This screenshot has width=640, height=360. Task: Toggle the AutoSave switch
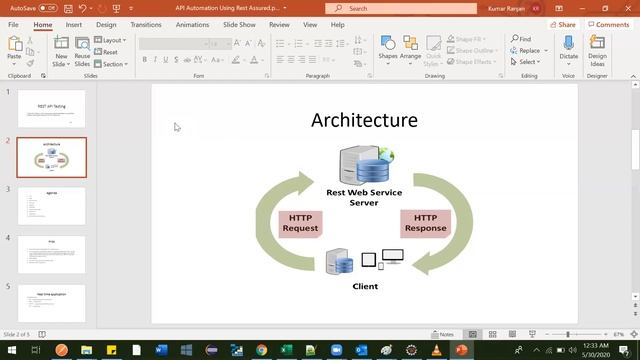point(48,8)
